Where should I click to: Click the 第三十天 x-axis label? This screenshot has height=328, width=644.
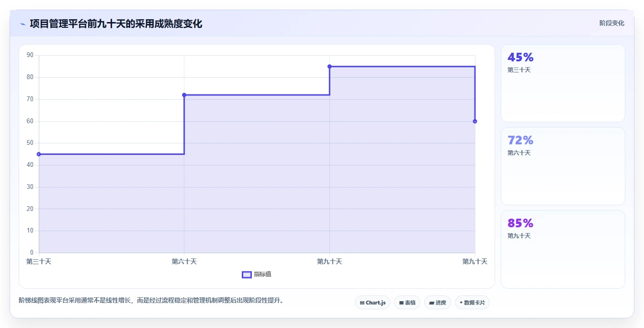pos(39,261)
